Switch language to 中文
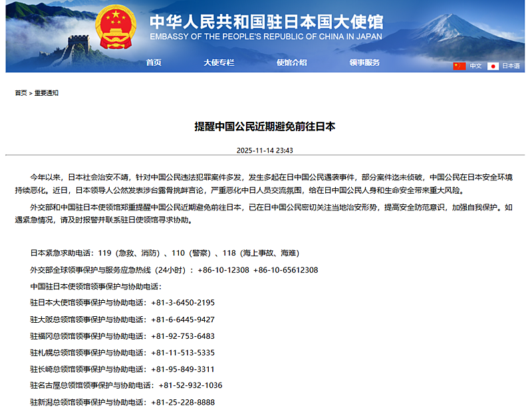 point(475,66)
